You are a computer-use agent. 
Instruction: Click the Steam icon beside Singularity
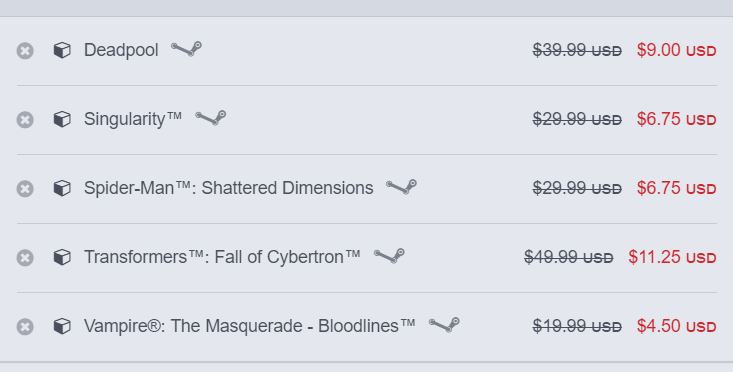[210, 118]
